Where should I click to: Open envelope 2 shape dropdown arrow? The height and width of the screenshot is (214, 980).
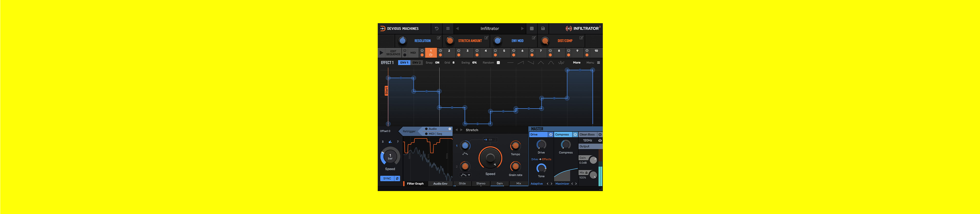(469, 175)
